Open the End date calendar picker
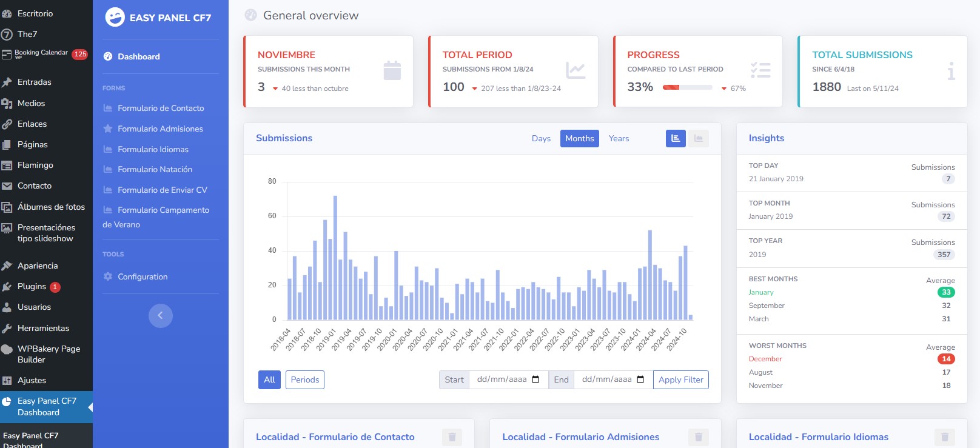This screenshot has width=980, height=448. click(x=640, y=379)
